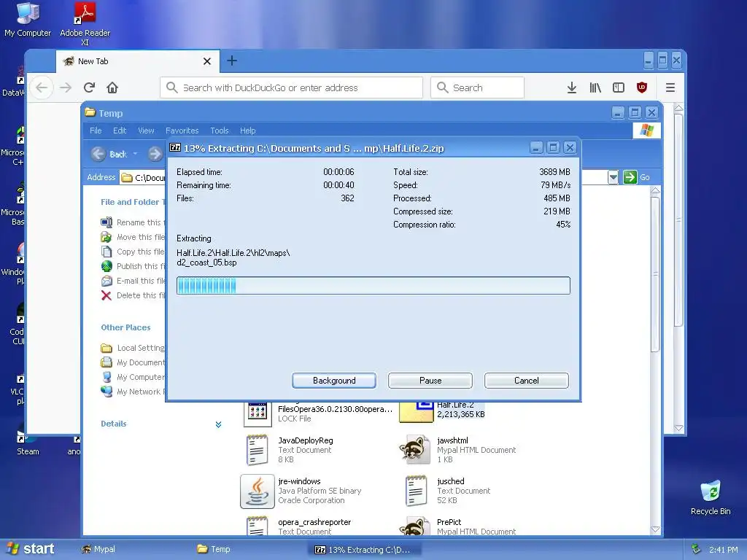This screenshot has width=747, height=560.
Task: Open the Favorites menu in the Temp window
Action: coord(182,131)
